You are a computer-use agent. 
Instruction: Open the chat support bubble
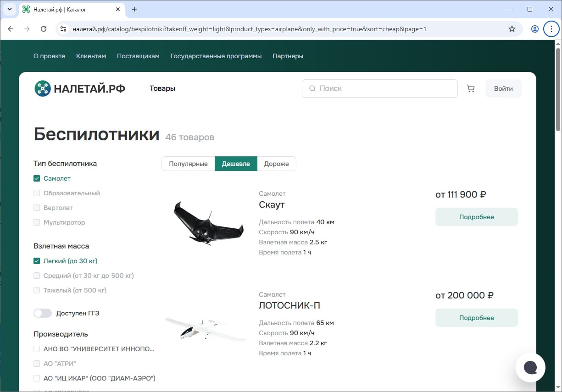point(530,367)
